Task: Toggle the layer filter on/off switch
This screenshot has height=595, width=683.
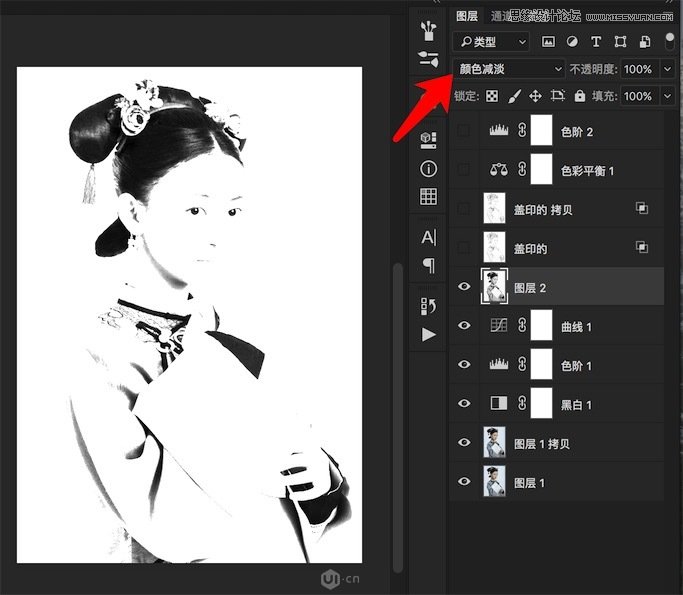Action: point(670,41)
